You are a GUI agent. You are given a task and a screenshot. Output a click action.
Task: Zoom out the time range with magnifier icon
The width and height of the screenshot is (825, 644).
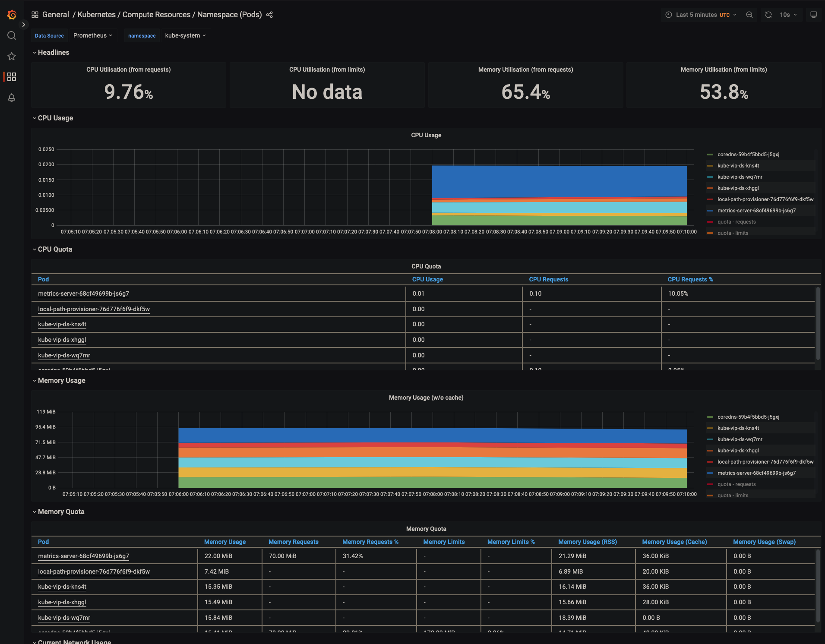(749, 15)
